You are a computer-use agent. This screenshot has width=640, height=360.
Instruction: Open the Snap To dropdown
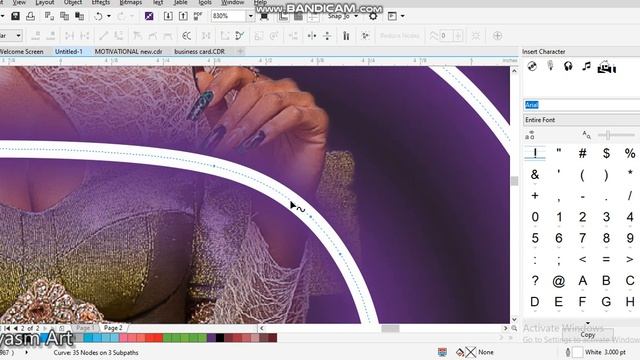pos(343,16)
